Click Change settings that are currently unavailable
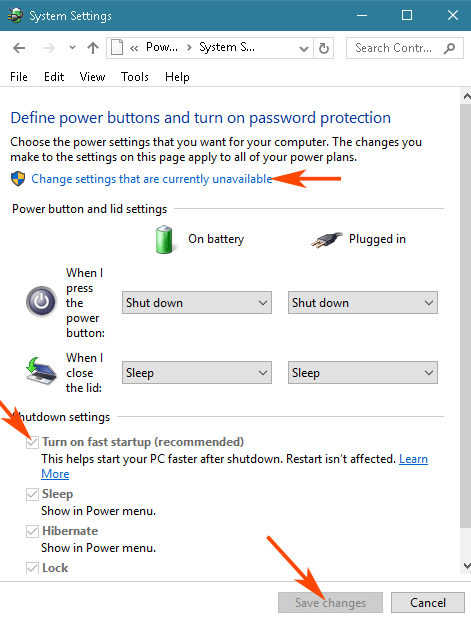The image size is (471, 623). (x=151, y=179)
